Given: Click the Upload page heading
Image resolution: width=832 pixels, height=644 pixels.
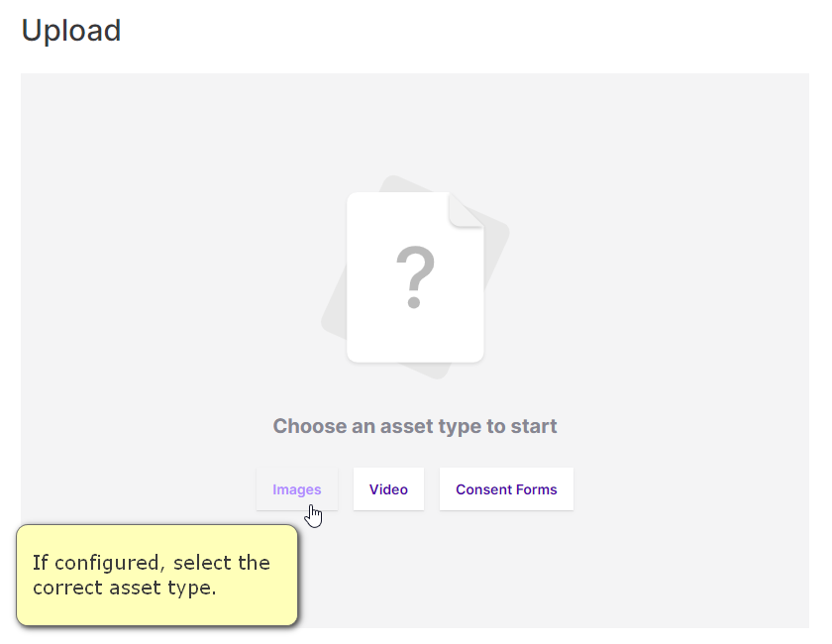Looking at the screenshot, I should point(71,31).
